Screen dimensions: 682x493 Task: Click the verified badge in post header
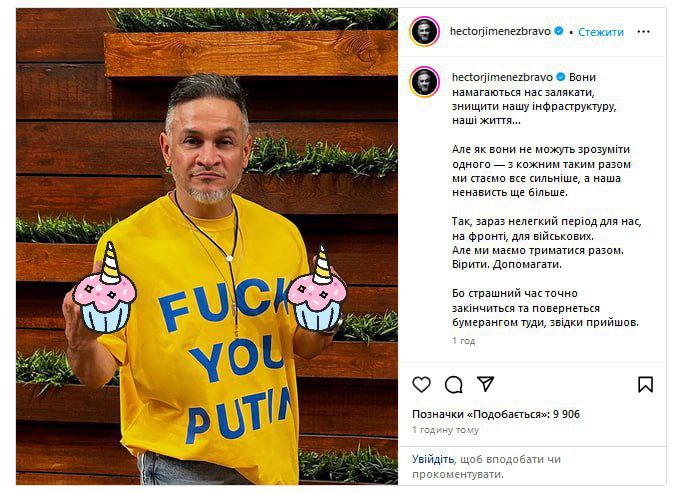(x=559, y=31)
